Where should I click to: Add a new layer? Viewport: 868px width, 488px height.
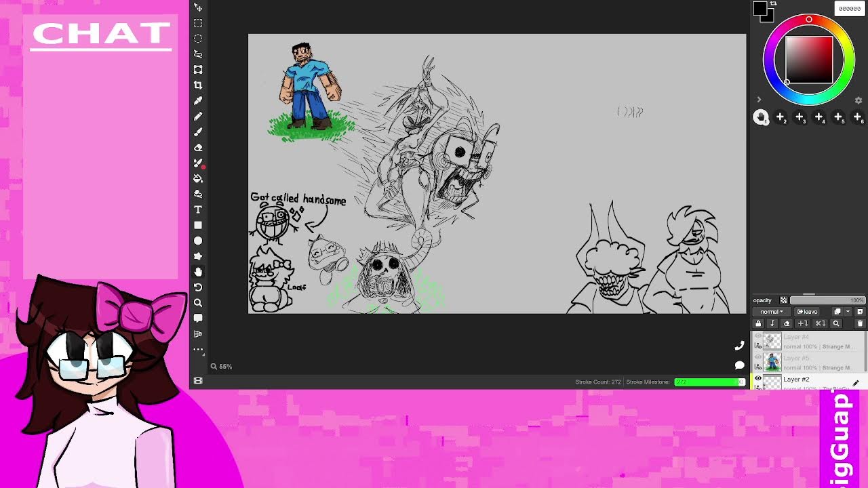click(x=860, y=312)
